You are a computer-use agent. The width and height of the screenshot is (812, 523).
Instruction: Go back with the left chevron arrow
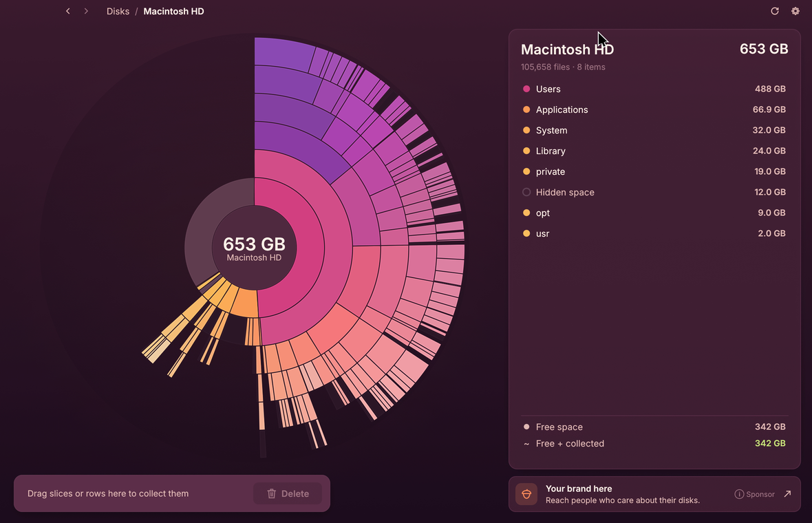coord(68,11)
